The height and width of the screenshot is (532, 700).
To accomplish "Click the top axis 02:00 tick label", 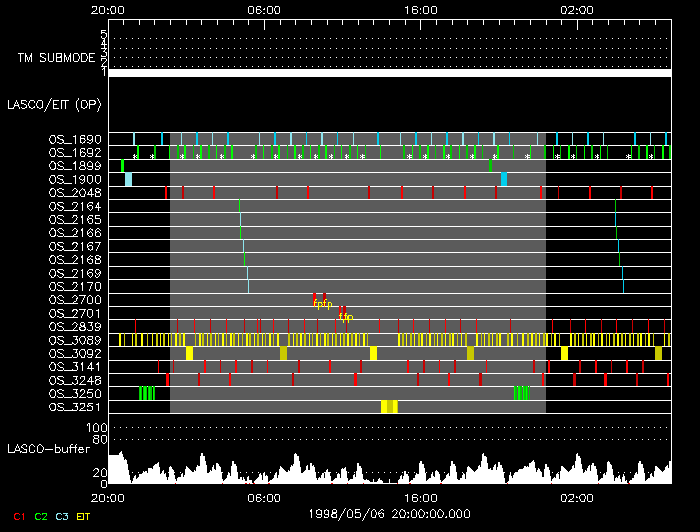I will (x=577, y=10).
